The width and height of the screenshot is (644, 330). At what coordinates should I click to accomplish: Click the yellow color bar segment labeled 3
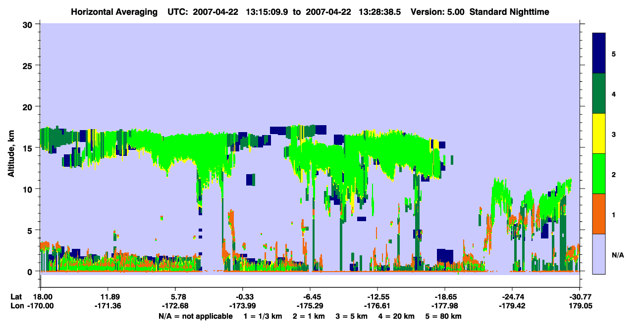pos(599,133)
